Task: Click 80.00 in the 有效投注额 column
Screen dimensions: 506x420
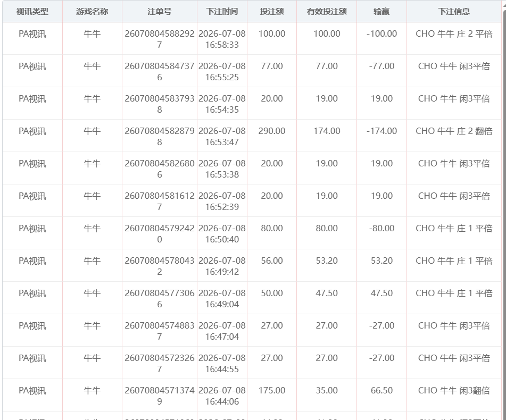Action: point(327,228)
